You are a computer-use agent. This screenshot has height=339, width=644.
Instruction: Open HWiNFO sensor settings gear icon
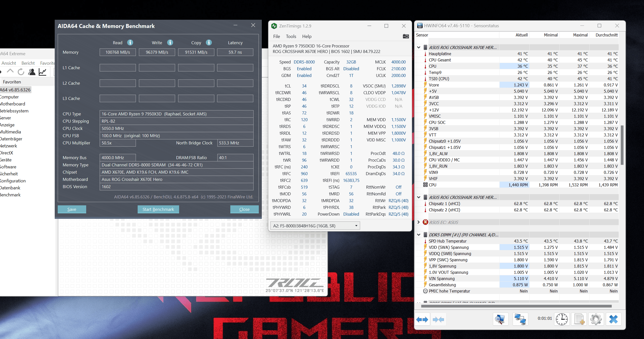tap(596, 319)
